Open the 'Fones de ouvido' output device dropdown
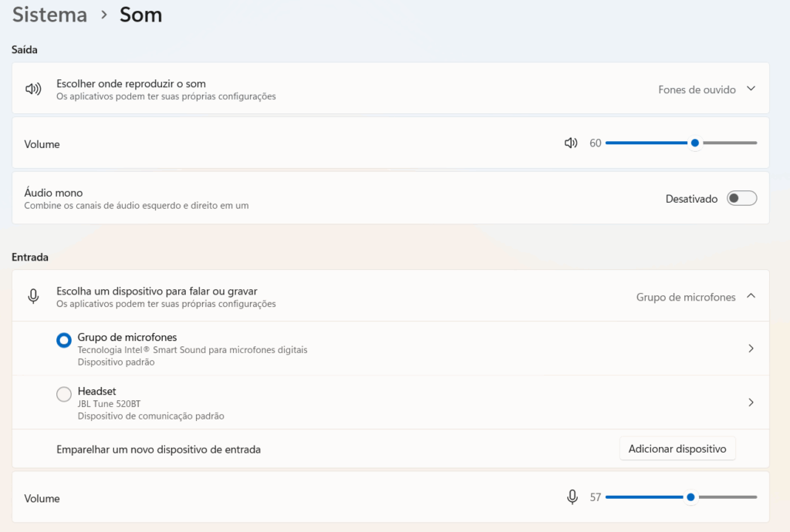Viewport: 790px width, 532px height. pyautogui.click(x=707, y=89)
